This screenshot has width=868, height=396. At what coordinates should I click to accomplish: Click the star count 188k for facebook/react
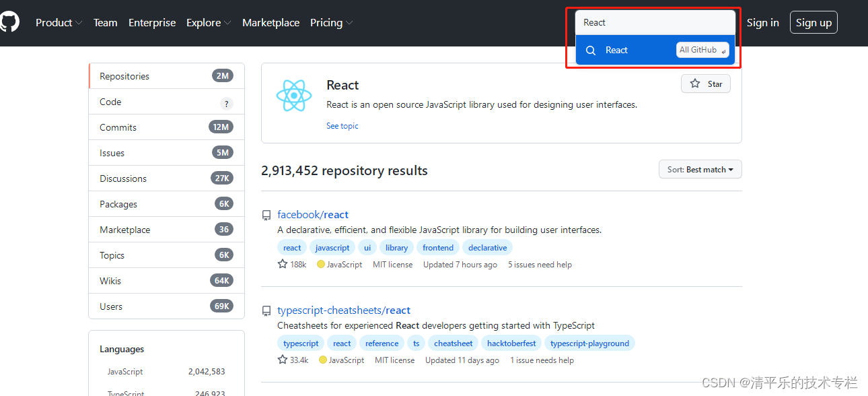click(x=292, y=265)
